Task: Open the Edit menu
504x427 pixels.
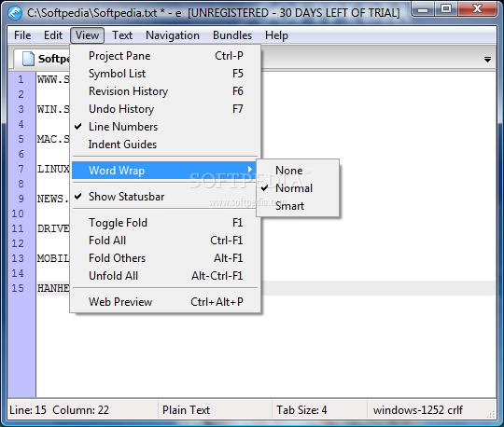Action: point(53,35)
